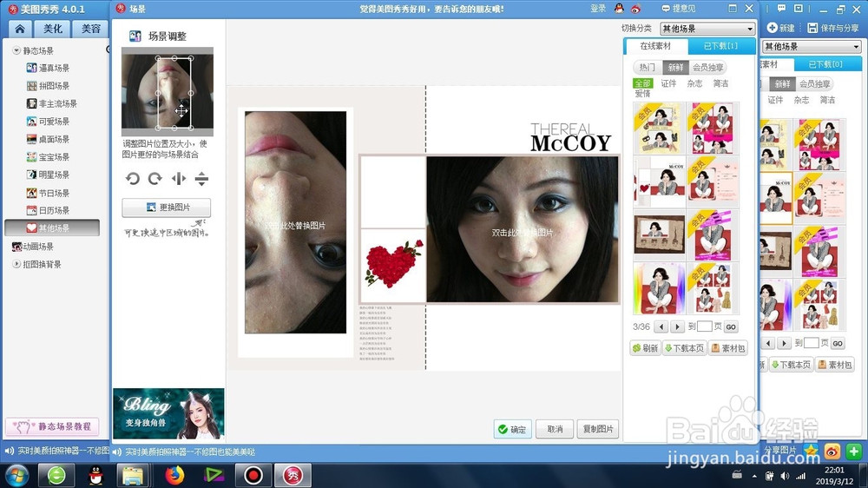868x488 pixels.
Task: Switch to the 美容 tab
Action: click(x=90, y=29)
